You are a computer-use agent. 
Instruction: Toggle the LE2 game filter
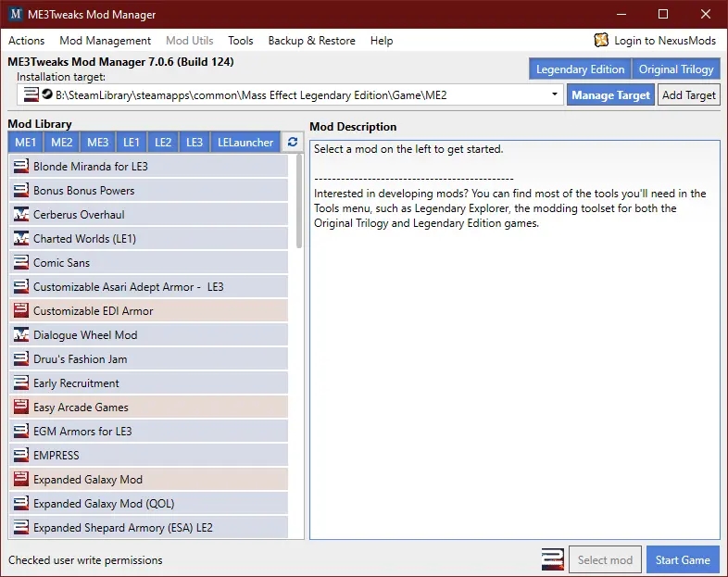[x=163, y=142]
